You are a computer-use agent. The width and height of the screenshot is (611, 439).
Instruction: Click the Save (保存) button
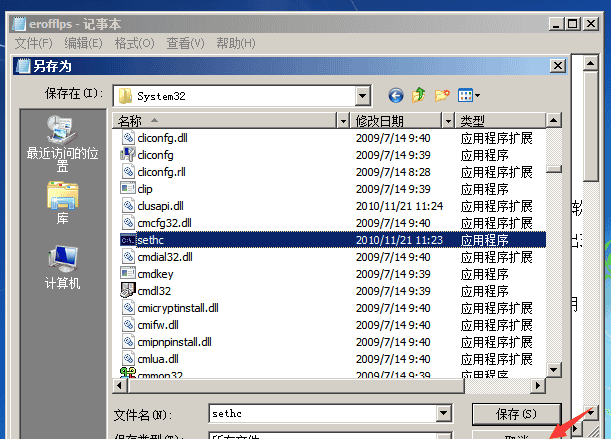coord(516,414)
